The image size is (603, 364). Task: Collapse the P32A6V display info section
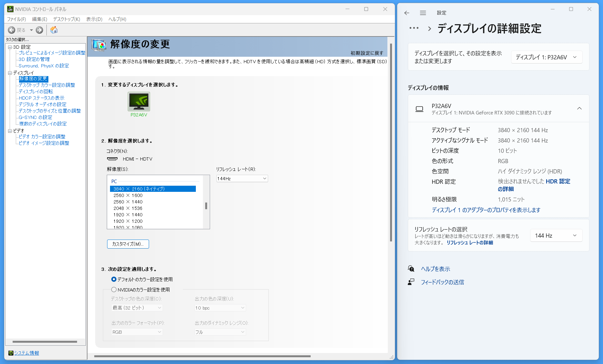(579, 108)
